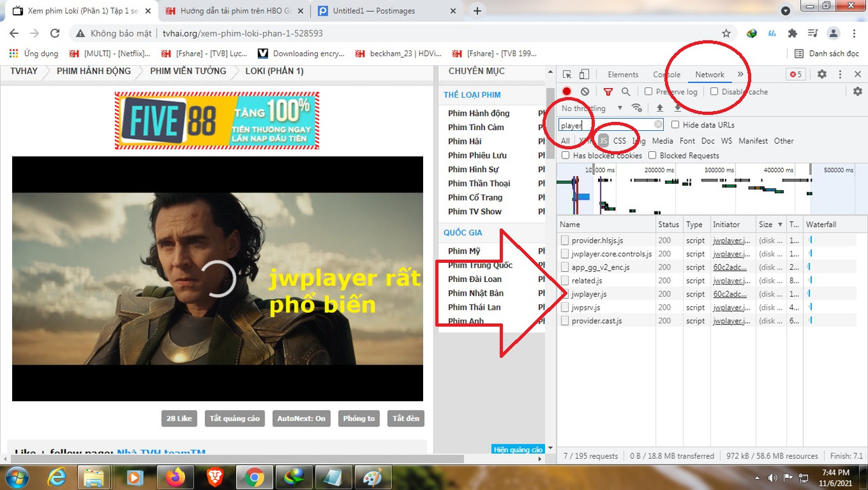Enable the Preserve log checkbox

pos(648,91)
